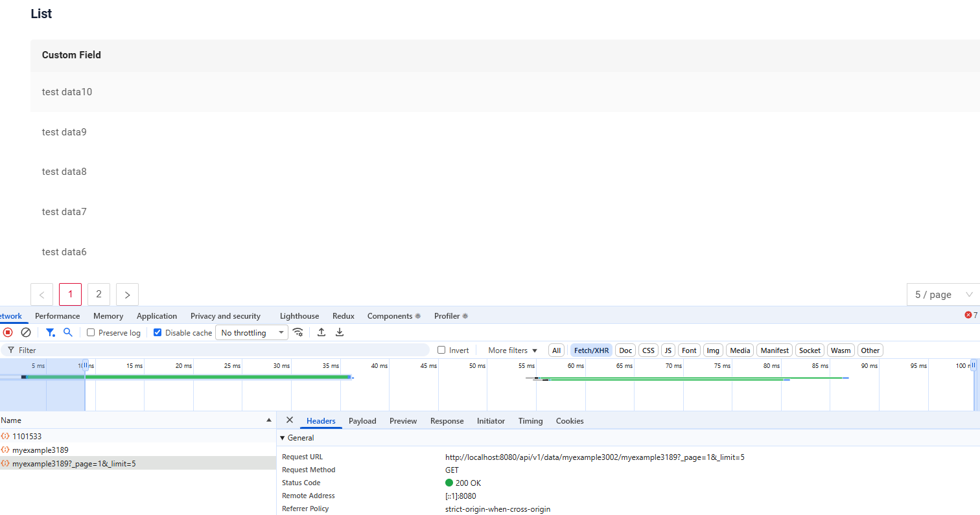Collapse the General headers section
The height and width of the screenshot is (515, 980).
tap(283, 438)
